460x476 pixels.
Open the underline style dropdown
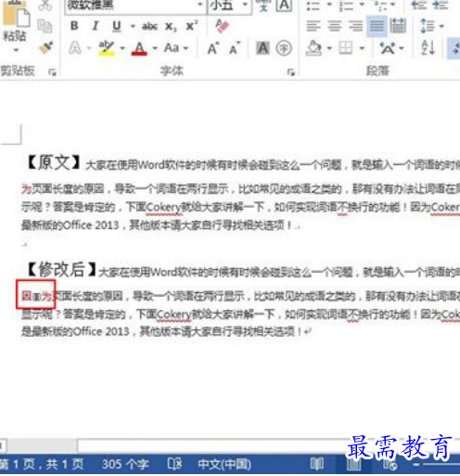pyautogui.click(x=133, y=26)
